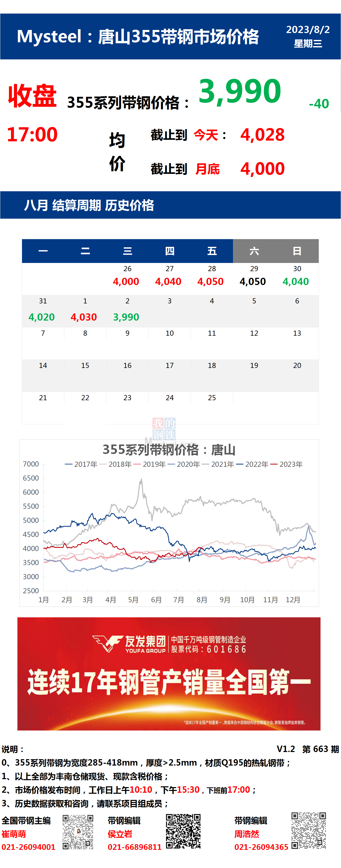Click the -40 price change value
Viewport: 341px width, 868px height.
coord(319,104)
